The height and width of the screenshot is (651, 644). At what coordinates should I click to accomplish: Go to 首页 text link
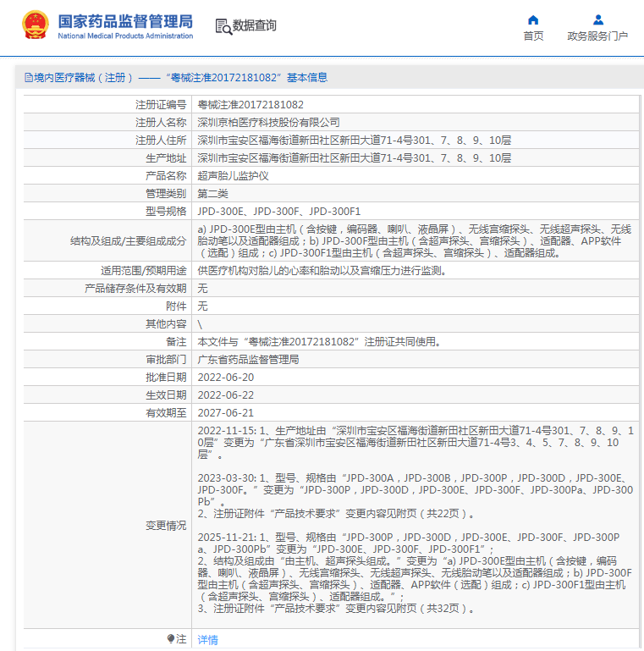coord(533,36)
